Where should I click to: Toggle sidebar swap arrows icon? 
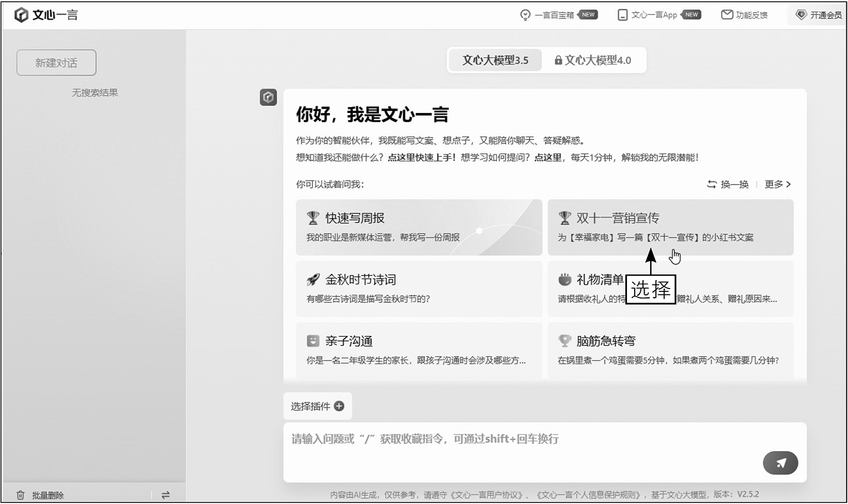click(x=165, y=495)
